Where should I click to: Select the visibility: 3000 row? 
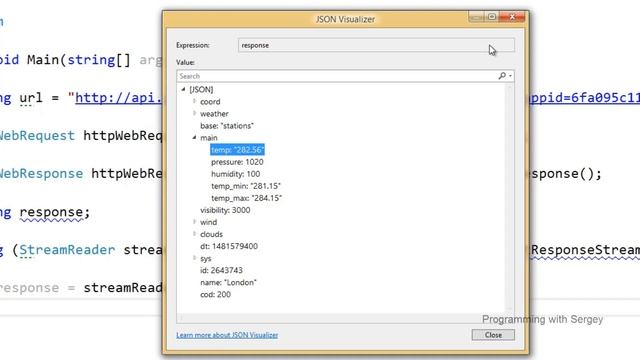225,210
